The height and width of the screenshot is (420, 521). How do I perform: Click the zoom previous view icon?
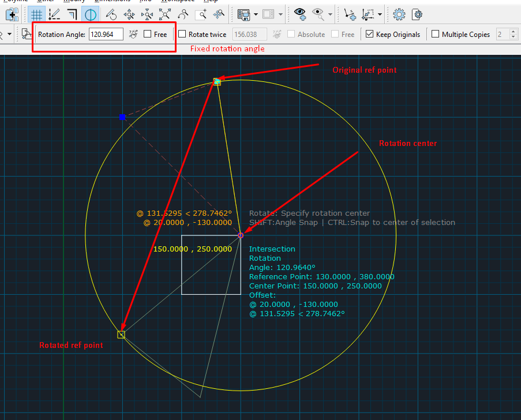click(183, 14)
